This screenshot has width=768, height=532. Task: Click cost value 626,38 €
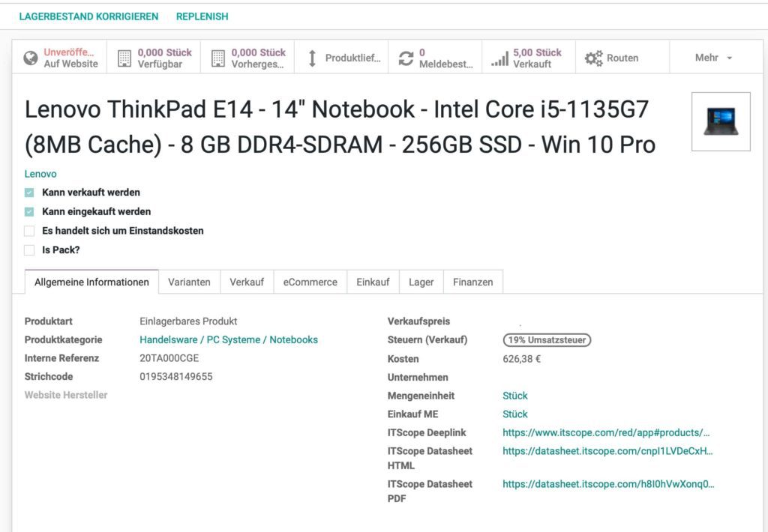tap(522, 359)
